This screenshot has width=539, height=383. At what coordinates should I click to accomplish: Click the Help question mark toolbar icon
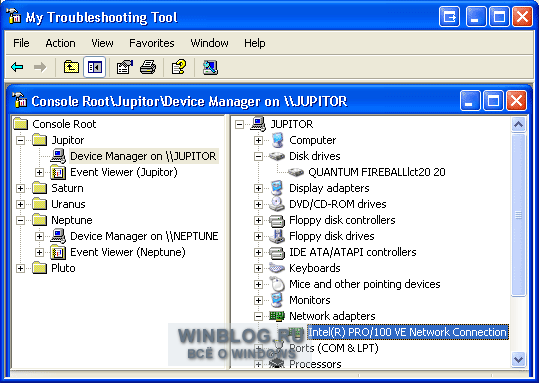click(179, 67)
